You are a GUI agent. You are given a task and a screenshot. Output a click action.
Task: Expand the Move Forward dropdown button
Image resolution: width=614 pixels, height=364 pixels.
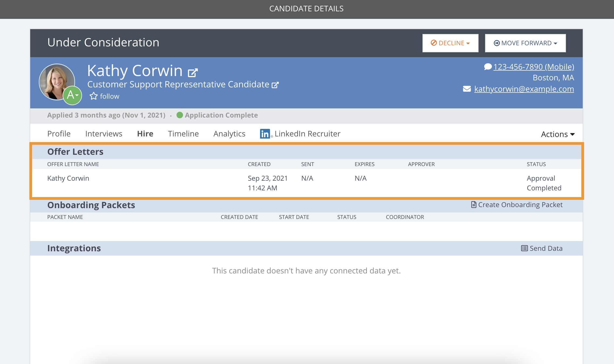[x=525, y=43]
